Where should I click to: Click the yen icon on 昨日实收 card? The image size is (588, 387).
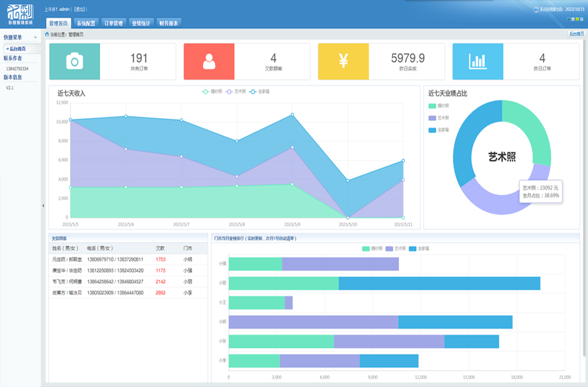343,61
